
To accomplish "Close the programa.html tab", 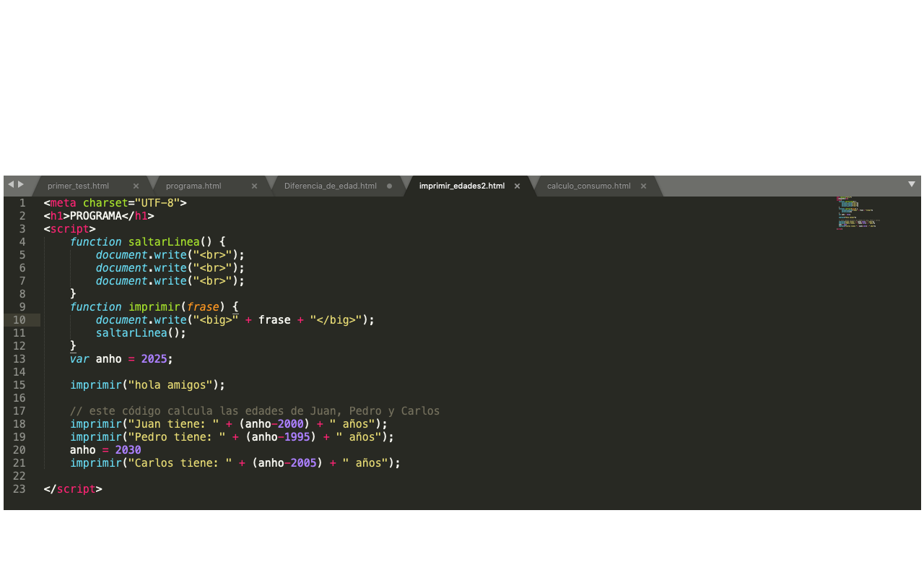I will (x=254, y=186).
